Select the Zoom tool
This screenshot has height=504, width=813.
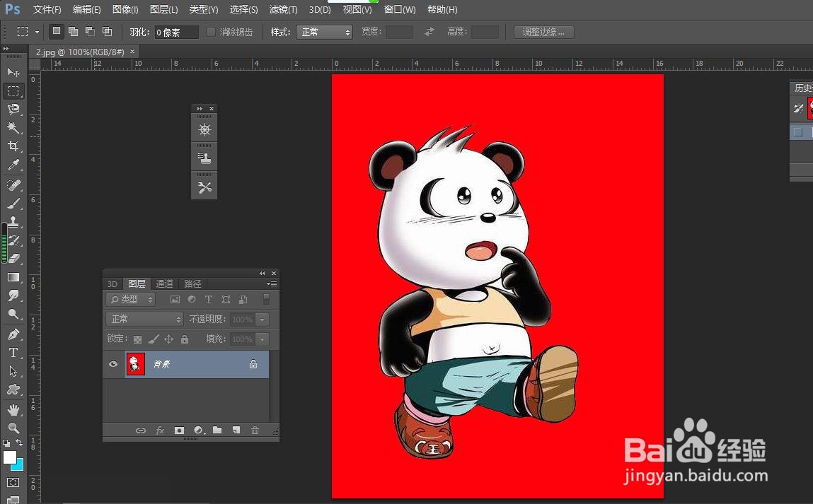(13, 428)
